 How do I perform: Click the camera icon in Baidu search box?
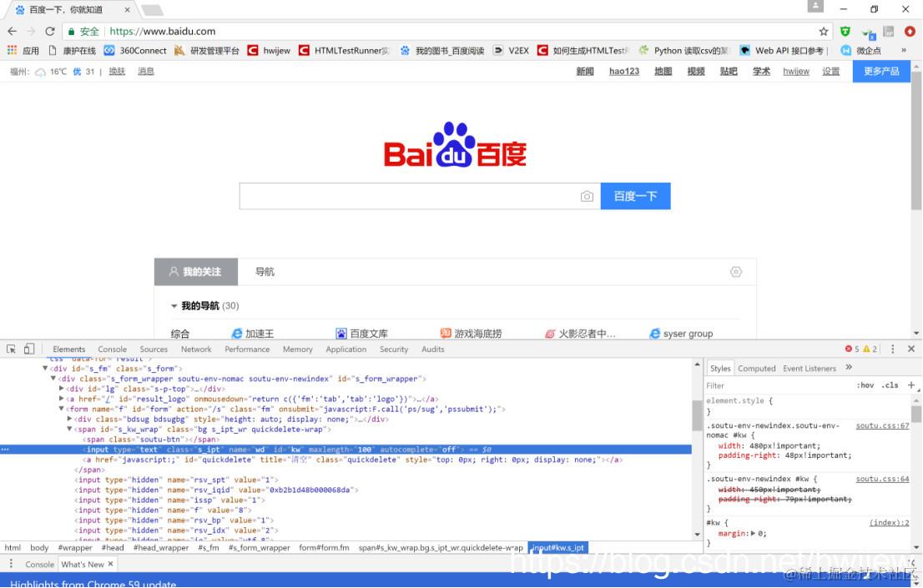point(587,195)
